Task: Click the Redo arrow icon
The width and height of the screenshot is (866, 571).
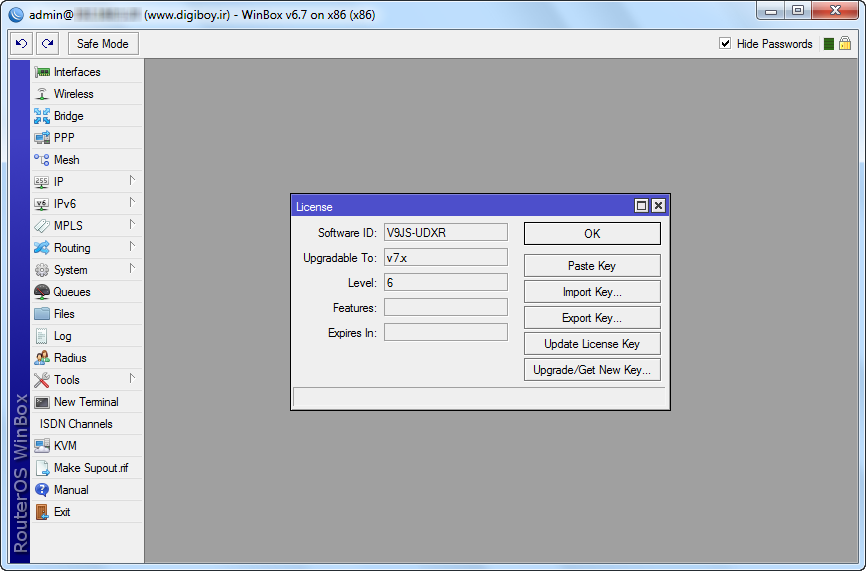Action: tap(47, 44)
